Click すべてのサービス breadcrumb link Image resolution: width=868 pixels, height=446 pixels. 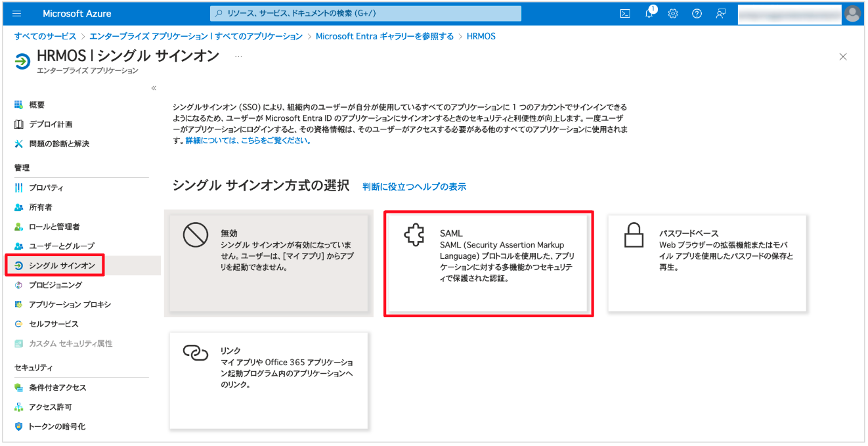(45, 36)
